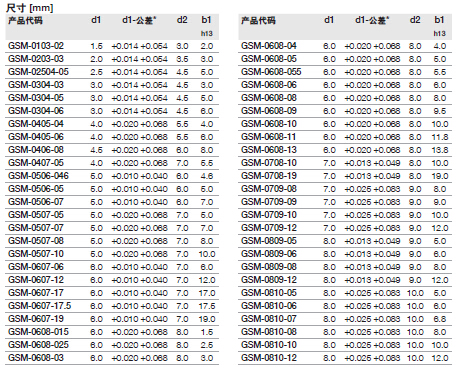The image size is (459, 370).
Task: Select part number GSM-02504-05
Action: [x=38, y=72]
